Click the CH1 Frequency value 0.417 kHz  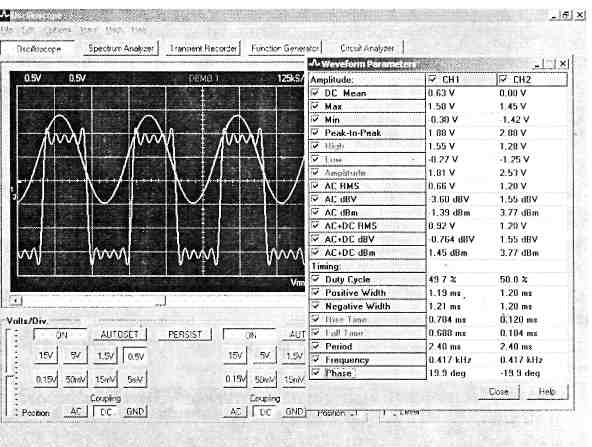pos(450,360)
